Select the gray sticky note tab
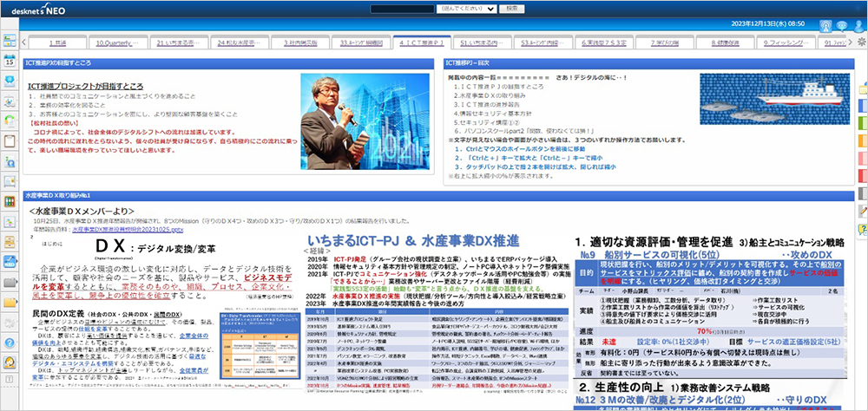 tap(863, 193)
